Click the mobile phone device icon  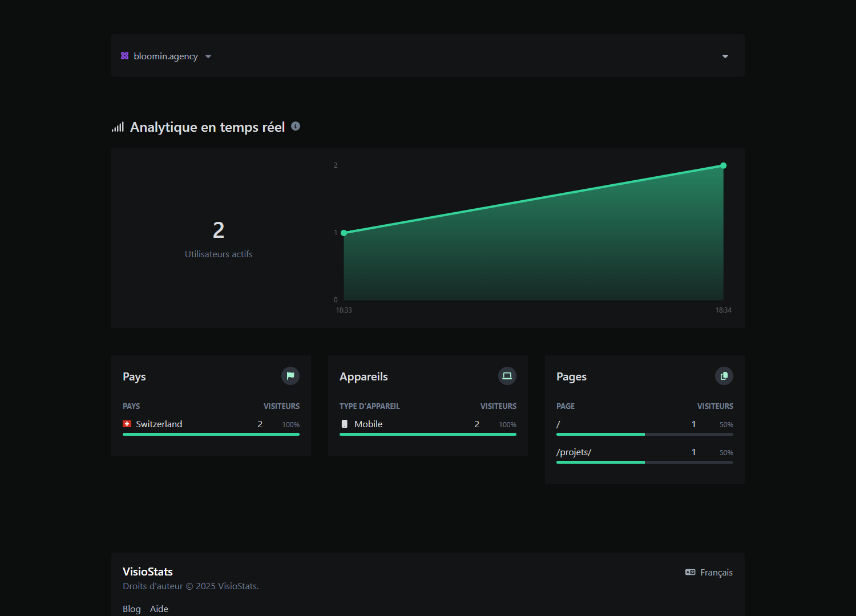click(x=344, y=424)
